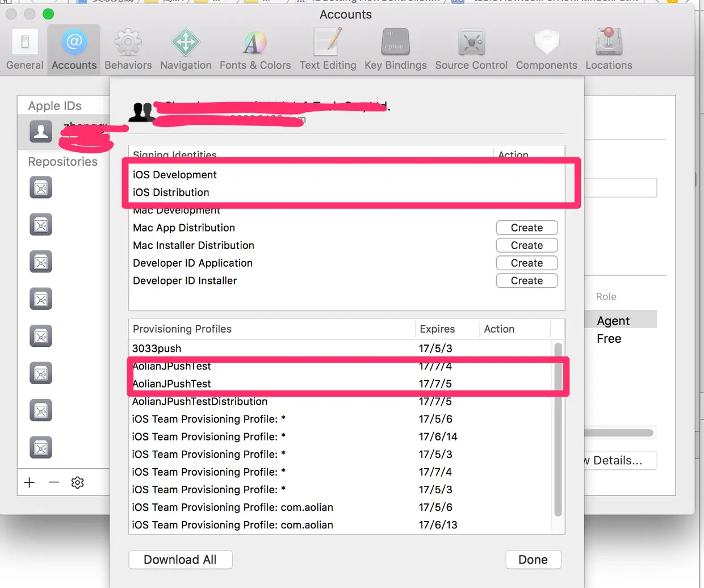Select AolianJPushTest profile expiring 17/7/4
Viewport: 704px width, 588px height.
tap(341, 366)
